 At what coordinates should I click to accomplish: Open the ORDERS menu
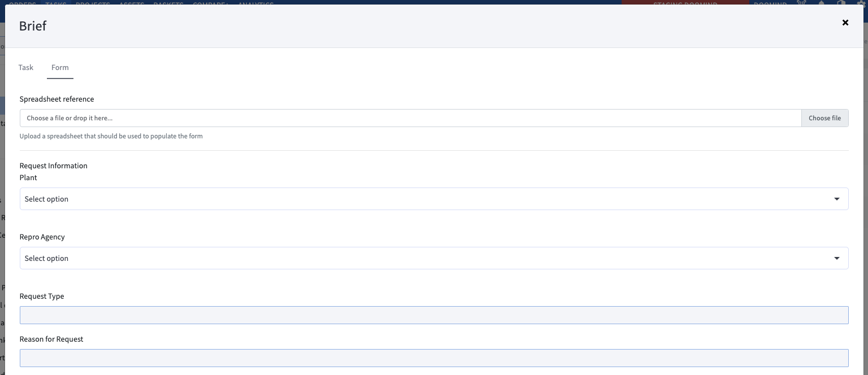point(22,3)
